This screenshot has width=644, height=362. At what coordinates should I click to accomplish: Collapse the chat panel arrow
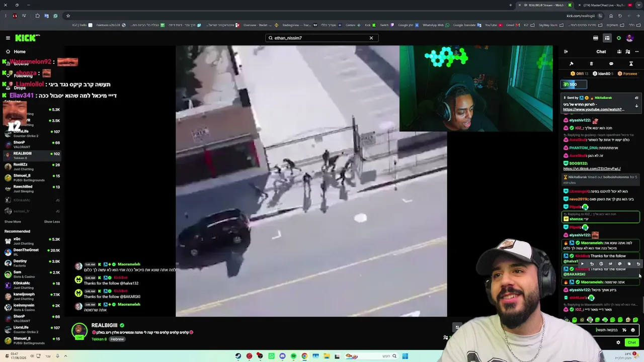[566, 51]
